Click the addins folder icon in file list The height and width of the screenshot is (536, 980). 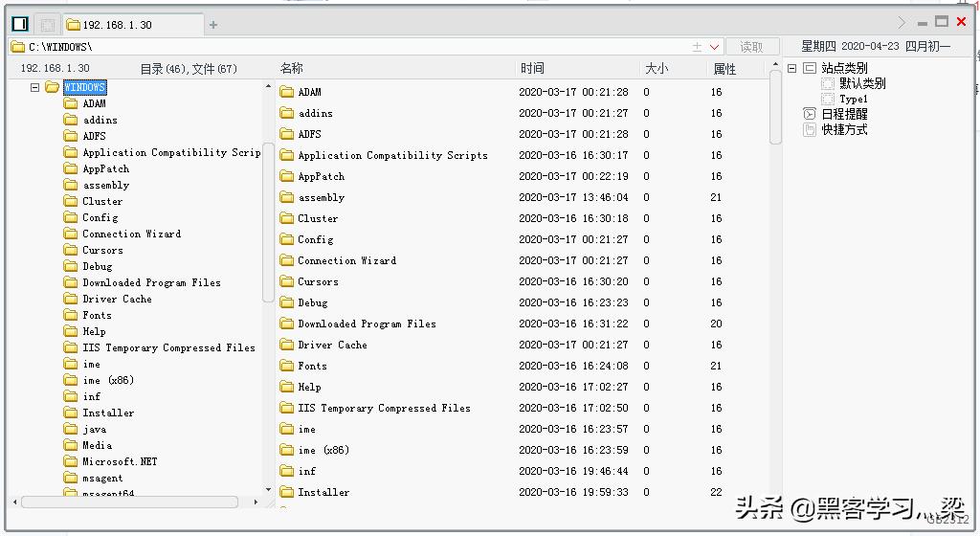tap(287, 113)
